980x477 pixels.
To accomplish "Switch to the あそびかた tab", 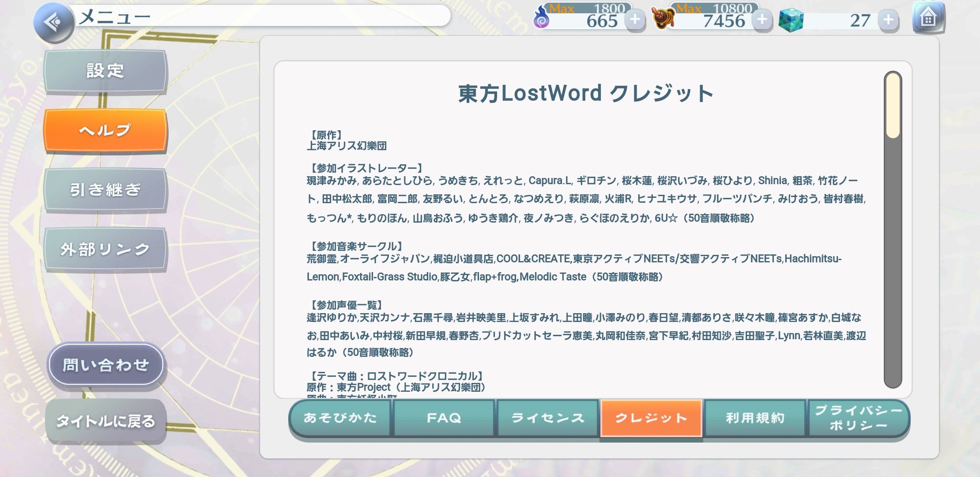I will (340, 418).
